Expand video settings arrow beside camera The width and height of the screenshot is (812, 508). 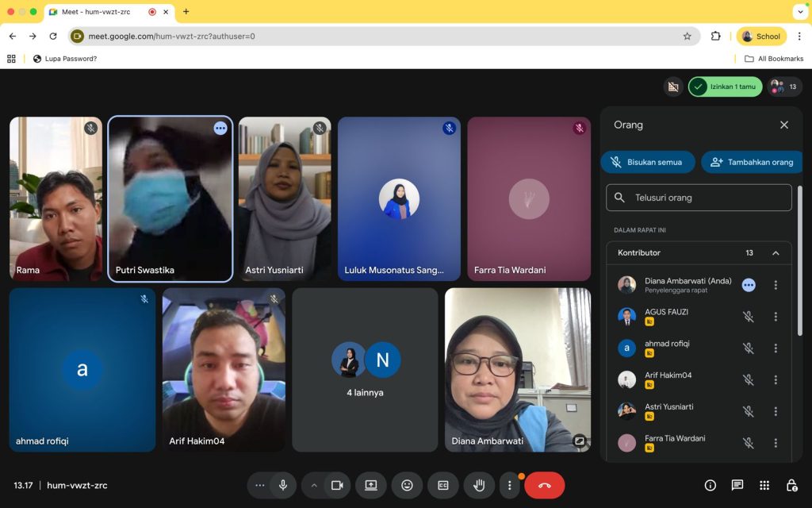coord(314,485)
